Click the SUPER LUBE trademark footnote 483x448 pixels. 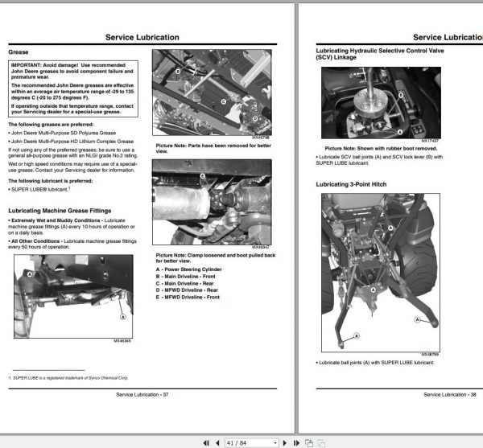point(68,377)
